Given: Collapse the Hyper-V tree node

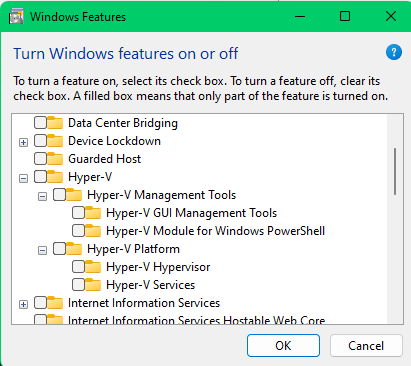Looking at the screenshot, I should coord(23,179).
